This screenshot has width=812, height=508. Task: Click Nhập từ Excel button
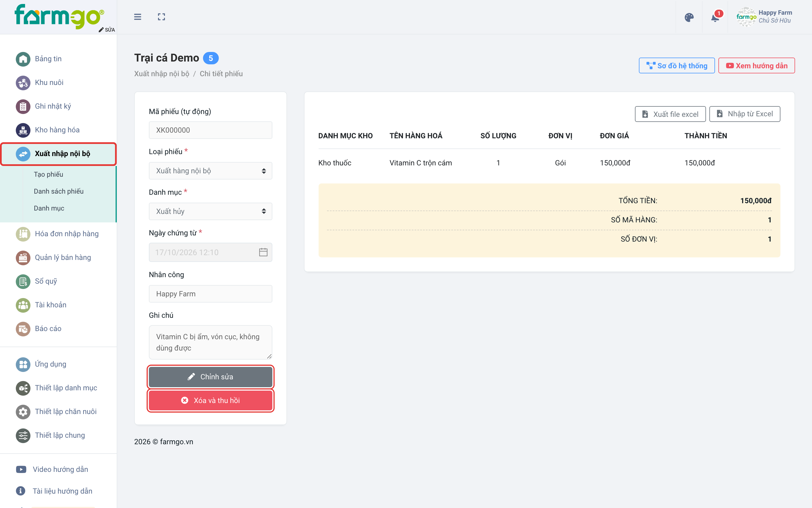pyautogui.click(x=745, y=114)
